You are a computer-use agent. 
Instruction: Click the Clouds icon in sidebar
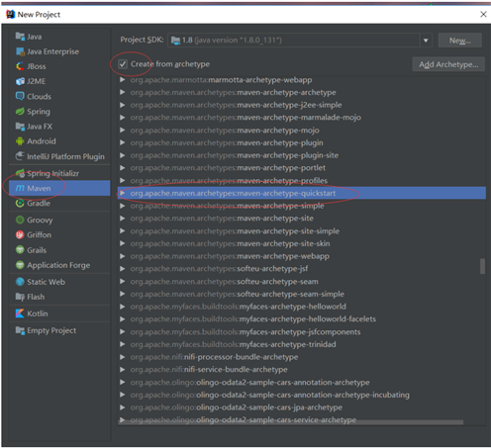point(20,96)
